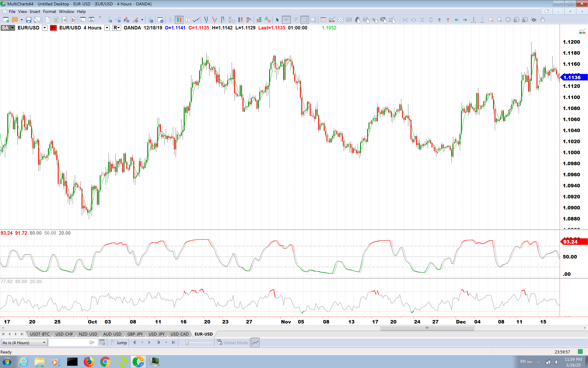The height and width of the screenshot is (368, 588).
Task: Toggle the Hollow Candlestick chart style
Action: pos(188,20)
